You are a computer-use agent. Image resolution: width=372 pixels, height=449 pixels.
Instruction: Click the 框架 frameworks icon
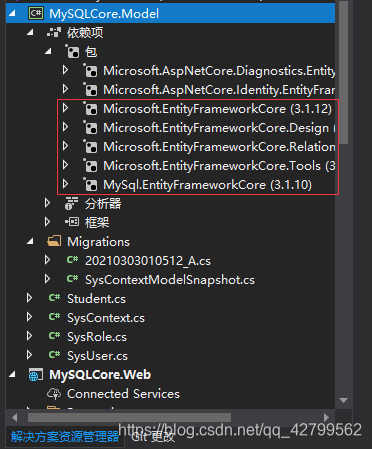(72, 222)
